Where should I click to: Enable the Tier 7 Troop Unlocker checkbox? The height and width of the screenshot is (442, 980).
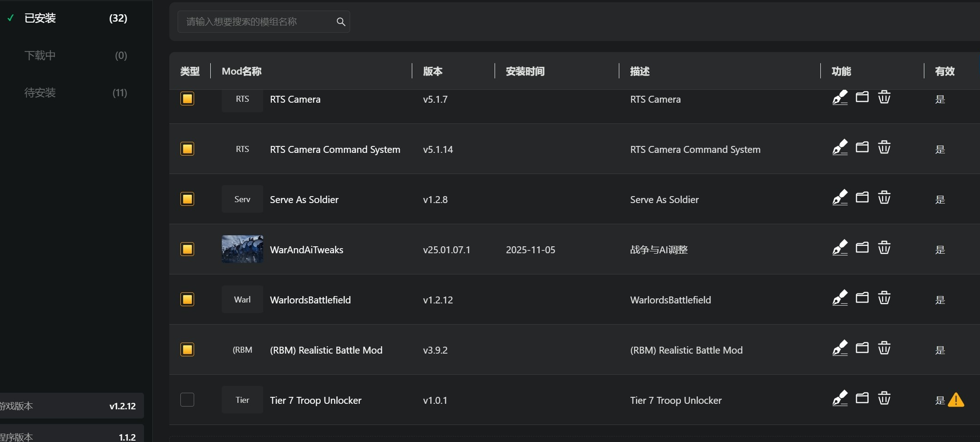click(x=187, y=400)
